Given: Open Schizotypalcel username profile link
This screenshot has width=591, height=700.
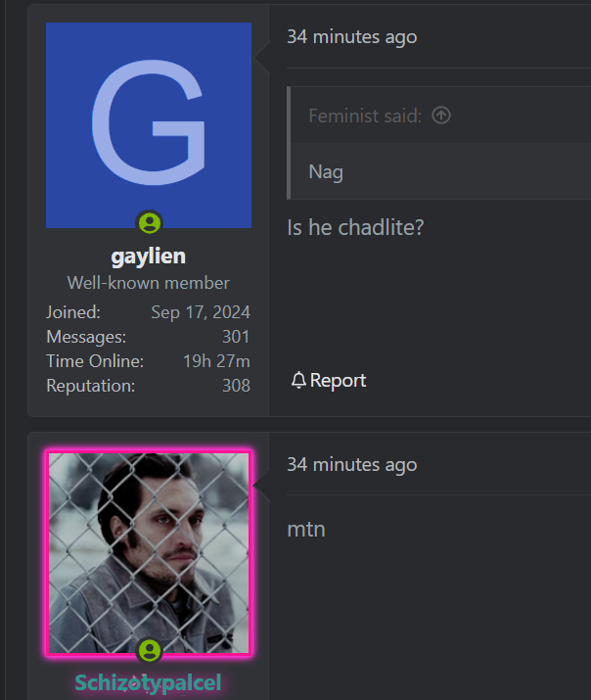Looking at the screenshot, I should click(148, 683).
